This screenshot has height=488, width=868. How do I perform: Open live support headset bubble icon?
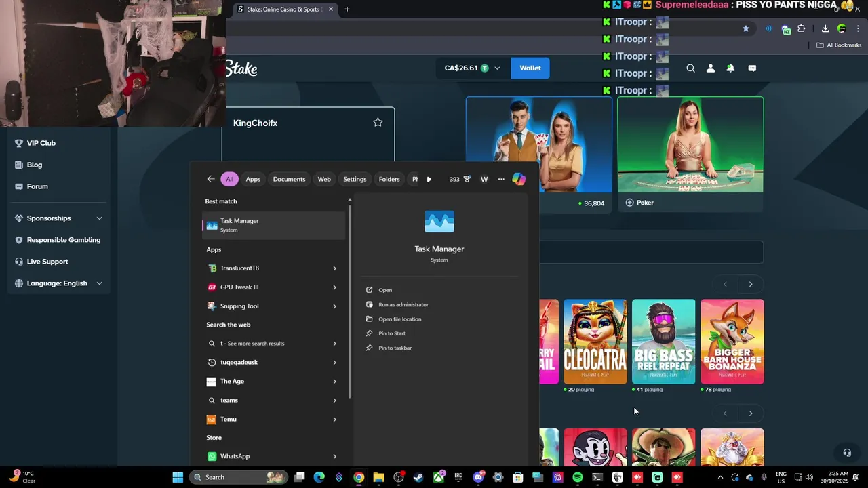(847, 453)
